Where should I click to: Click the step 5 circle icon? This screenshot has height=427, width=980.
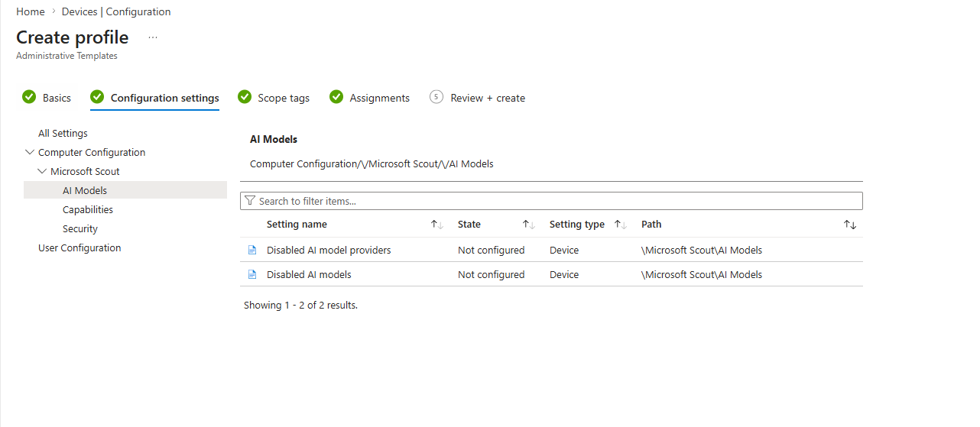click(x=436, y=97)
